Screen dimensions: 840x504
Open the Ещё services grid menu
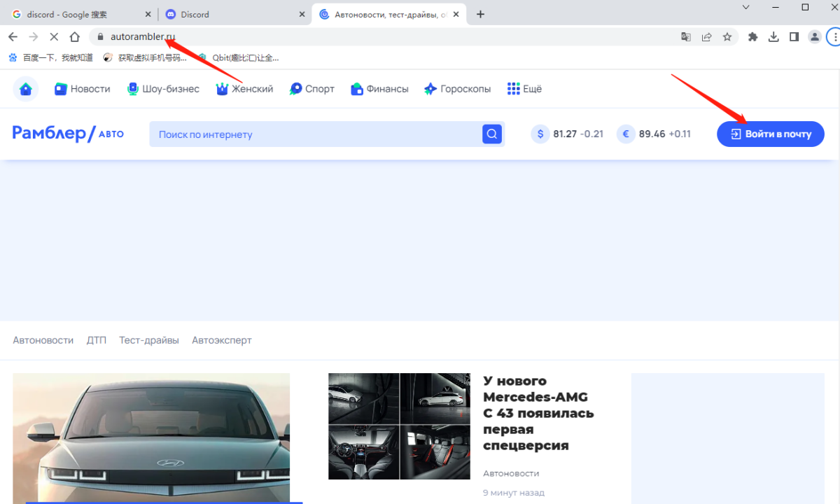(x=524, y=89)
